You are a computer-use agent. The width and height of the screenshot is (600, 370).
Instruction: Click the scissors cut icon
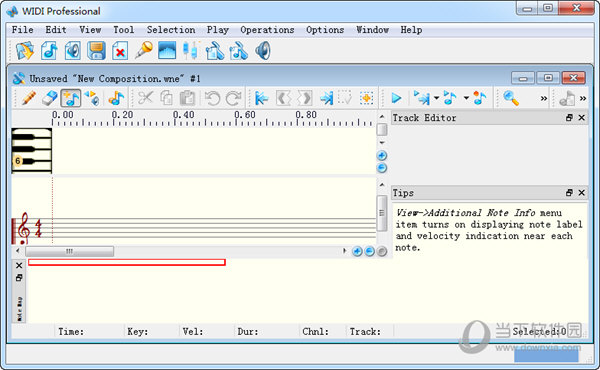pyautogui.click(x=145, y=98)
